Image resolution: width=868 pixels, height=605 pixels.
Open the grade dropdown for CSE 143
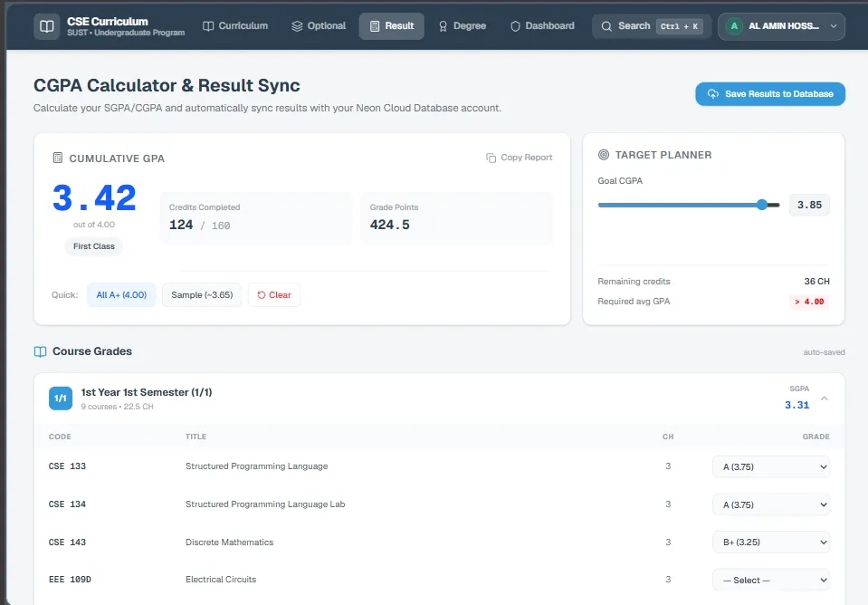(x=771, y=542)
